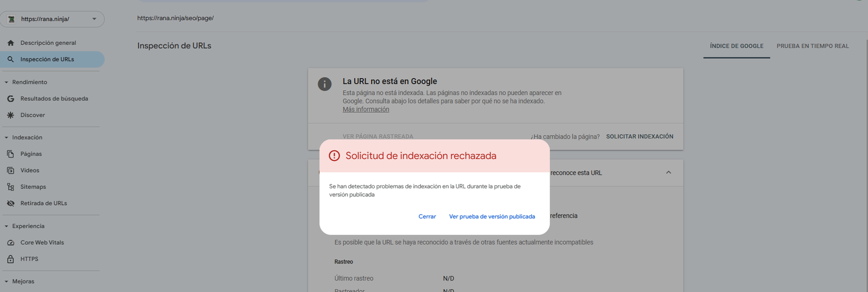Open the rana.ninja property selector dropdown
The height and width of the screenshot is (292, 868).
[x=52, y=19]
